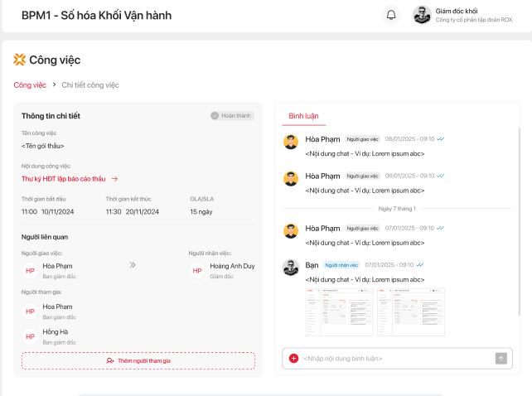The image size is (532, 396).
Task: Click Thêm người tham gia button
Action: (x=138, y=360)
